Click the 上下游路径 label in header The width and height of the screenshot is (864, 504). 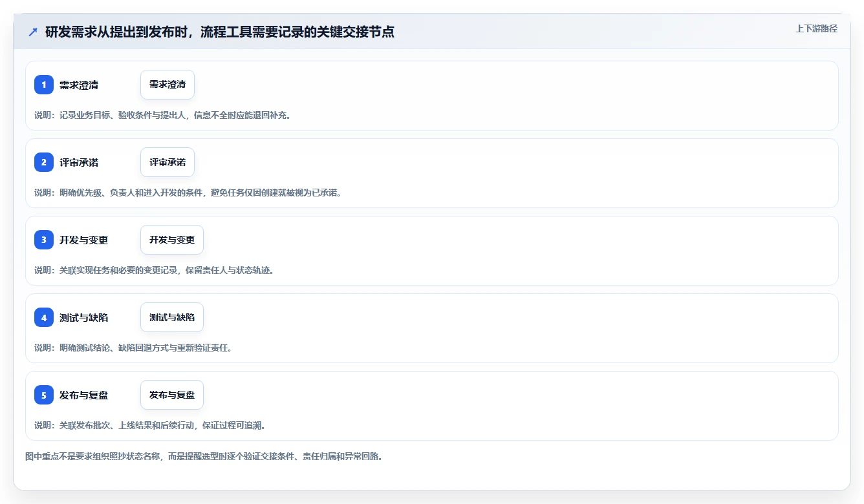point(816,28)
